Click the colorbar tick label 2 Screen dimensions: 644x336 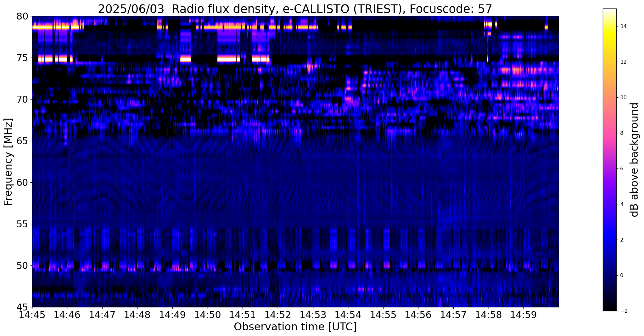[x=621, y=240]
